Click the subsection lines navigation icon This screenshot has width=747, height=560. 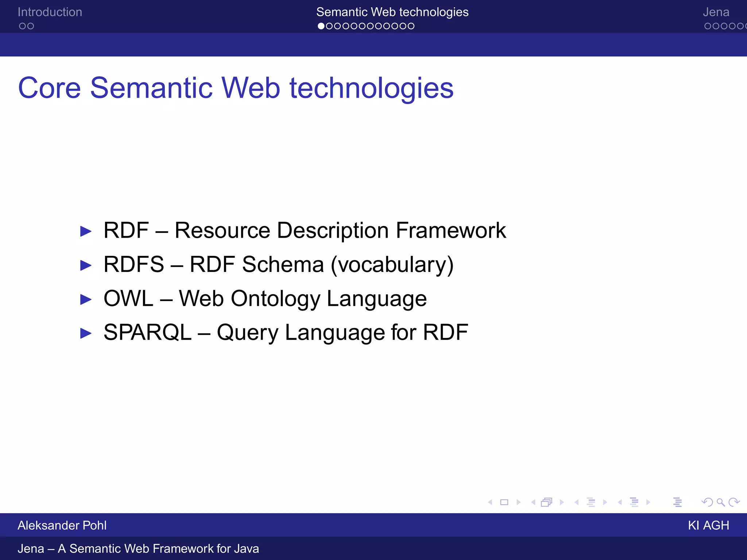pyautogui.click(x=591, y=502)
